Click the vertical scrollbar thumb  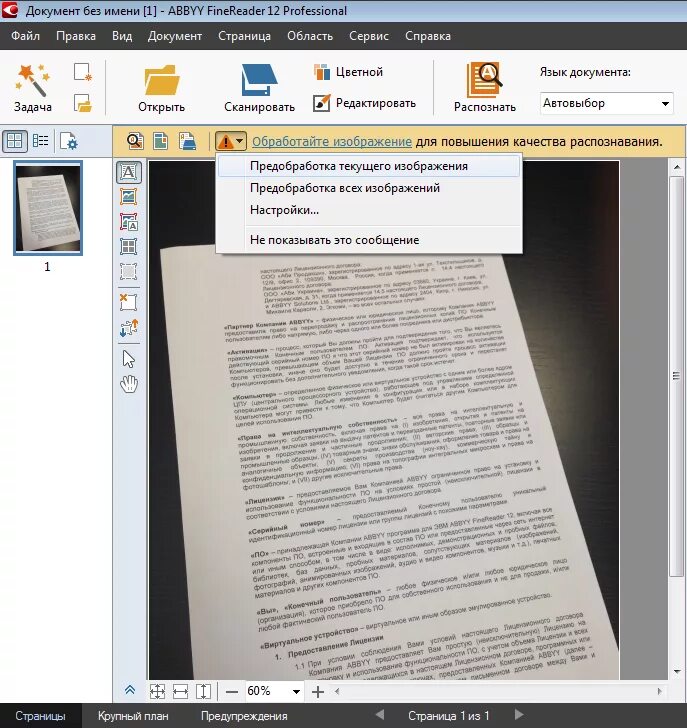pyautogui.click(x=676, y=376)
